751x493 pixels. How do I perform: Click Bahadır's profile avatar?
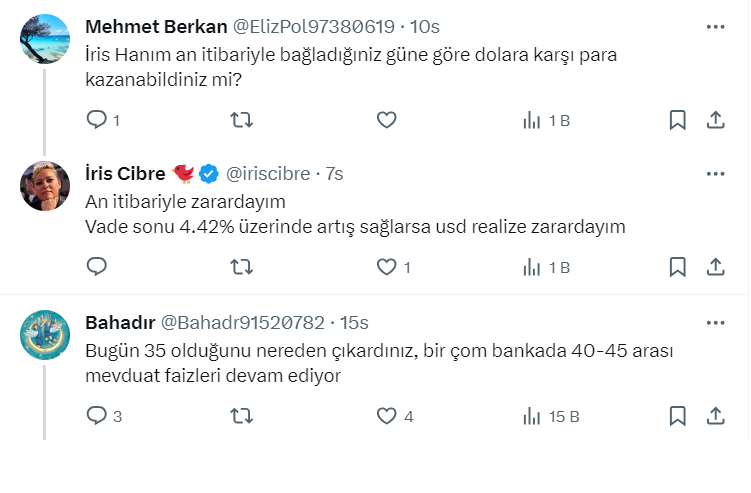pyautogui.click(x=45, y=334)
